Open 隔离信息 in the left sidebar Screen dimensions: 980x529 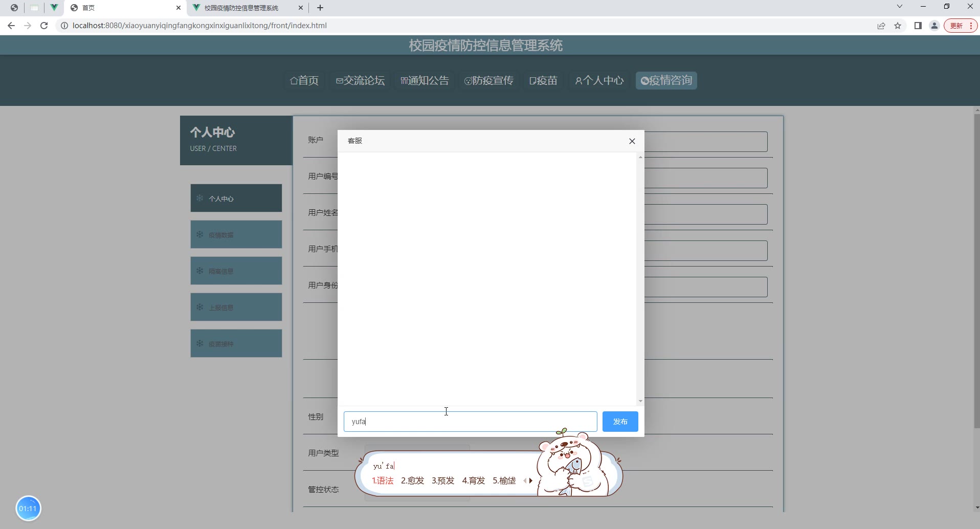click(x=236, y=271)
